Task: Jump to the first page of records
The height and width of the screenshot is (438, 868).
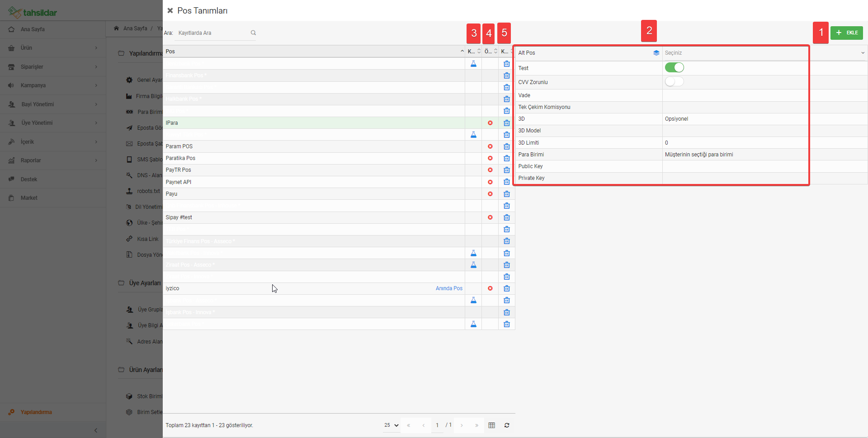Action: tap(408, 425)
